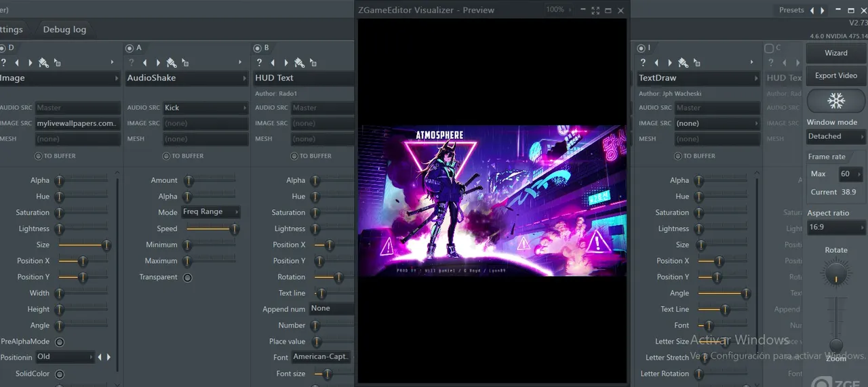Open help for layer D Image effect
Viewport: 868px width, 387px height.
coord(3,62)
